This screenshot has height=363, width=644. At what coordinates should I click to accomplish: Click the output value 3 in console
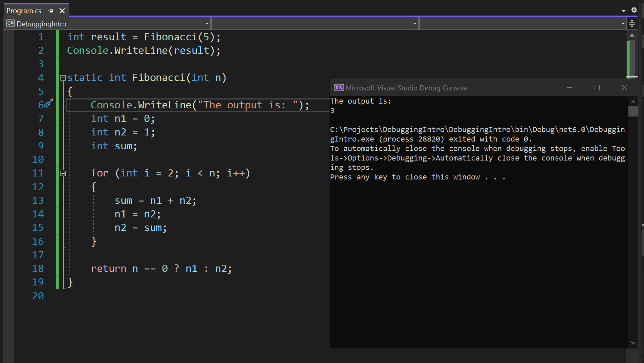332,111
